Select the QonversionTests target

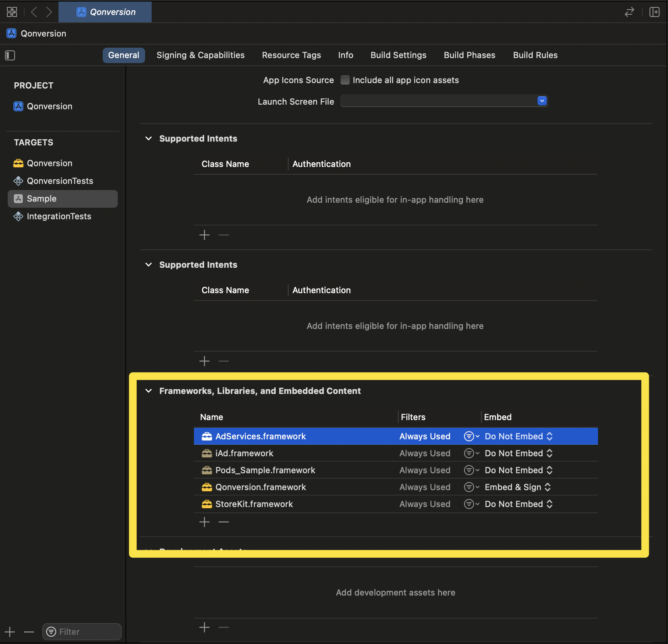click(60, 181)
